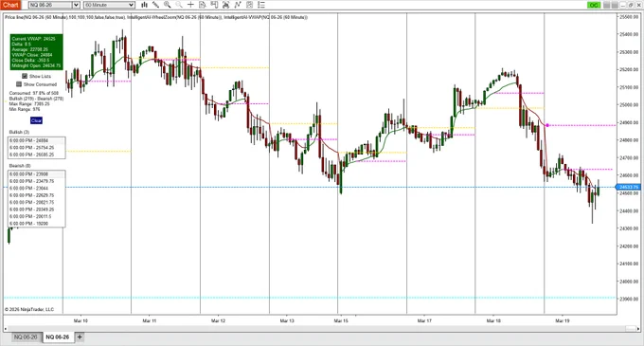Select bearish entry 6:00:00 PM - 22629.75
The height and width of the screenshot is (346, 644).
pos(37,195)
